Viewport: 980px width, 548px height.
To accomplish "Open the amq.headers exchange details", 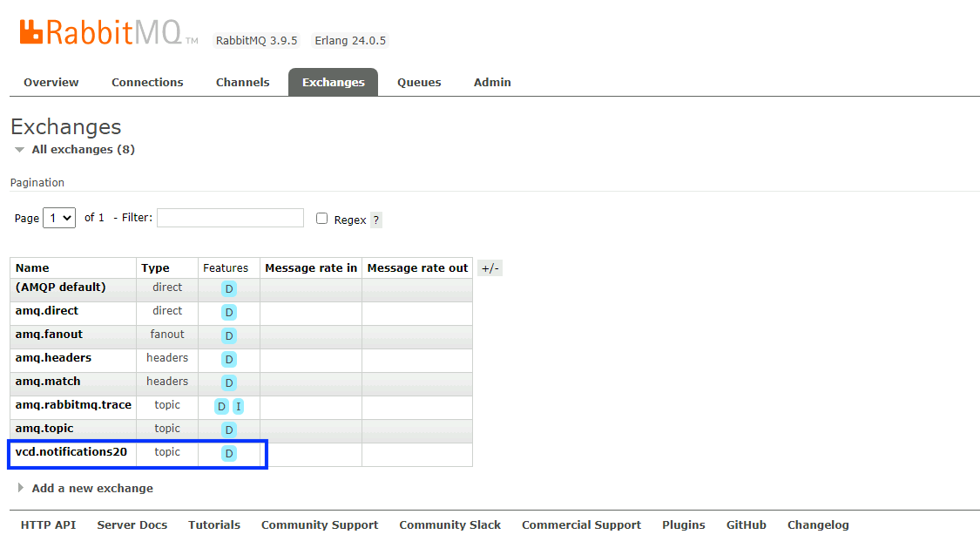I will pyautogui.click(x=53, y=358).
